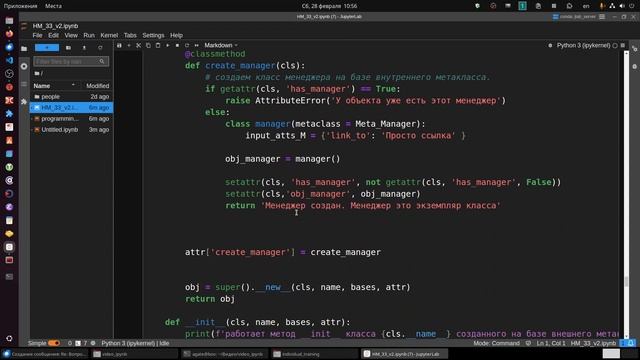The height and width of the screenshot is (360, 640).
Task: Switch to HM_33_v2.ipynb JupyterLab taskbar entry
Action: 403,354
